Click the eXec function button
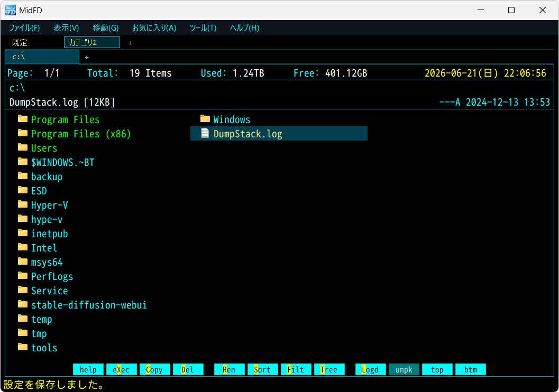This screenshot has width=559, height=392. pyautogui.click(x=121, y=370)
